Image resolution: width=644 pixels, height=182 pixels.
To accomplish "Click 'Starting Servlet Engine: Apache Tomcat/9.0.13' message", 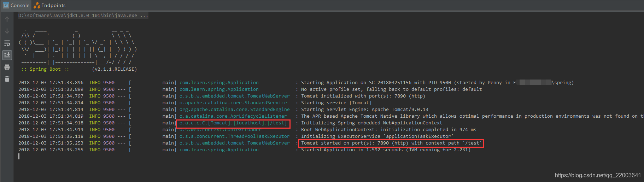I will (x=365, y=110).
